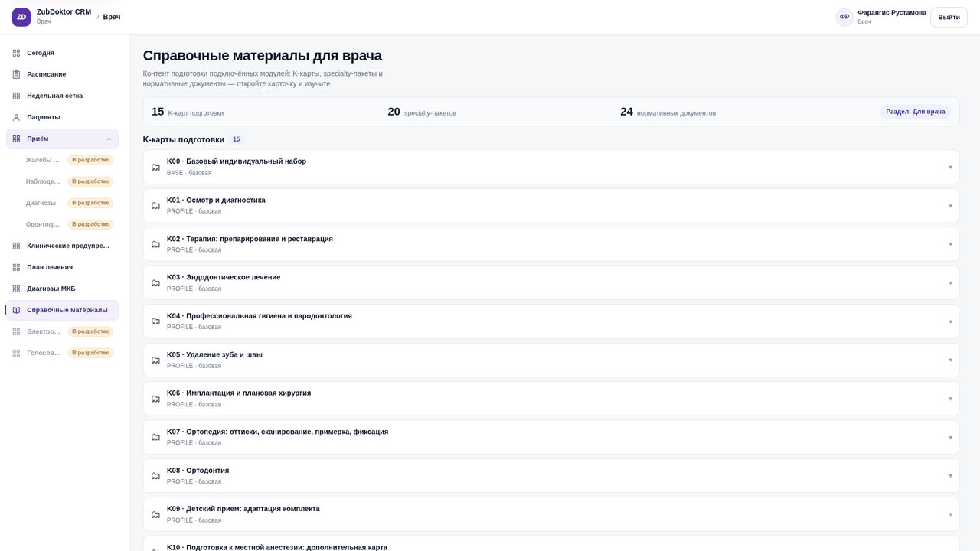Expand K02 Терапия card arrow
The image size is (980, 551).
click(950, 244)
